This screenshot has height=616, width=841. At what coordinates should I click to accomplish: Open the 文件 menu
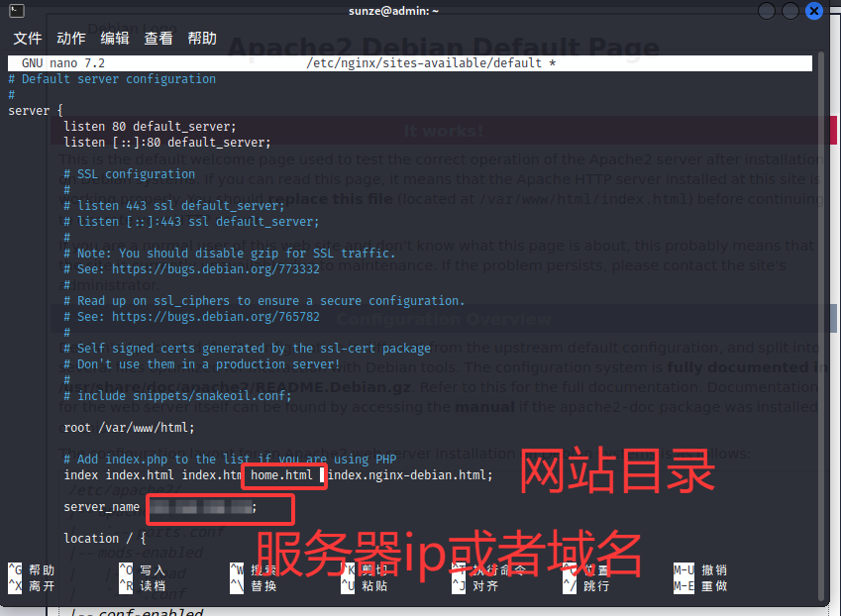point(28,38)
